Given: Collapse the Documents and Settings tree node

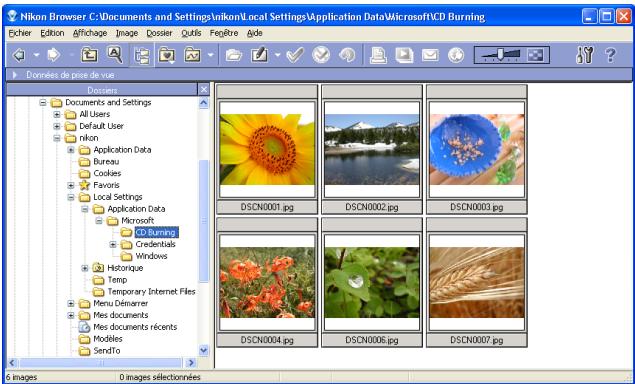Looking at the screenshot, I should pos(43,102).
